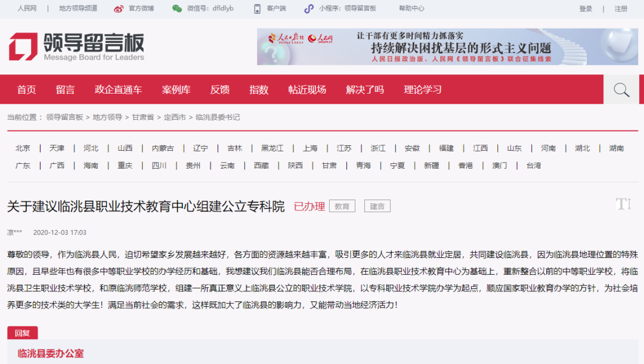Open the 首页 navigation tab
Viewport: 644px width, 364px height.
coord(26,90)
